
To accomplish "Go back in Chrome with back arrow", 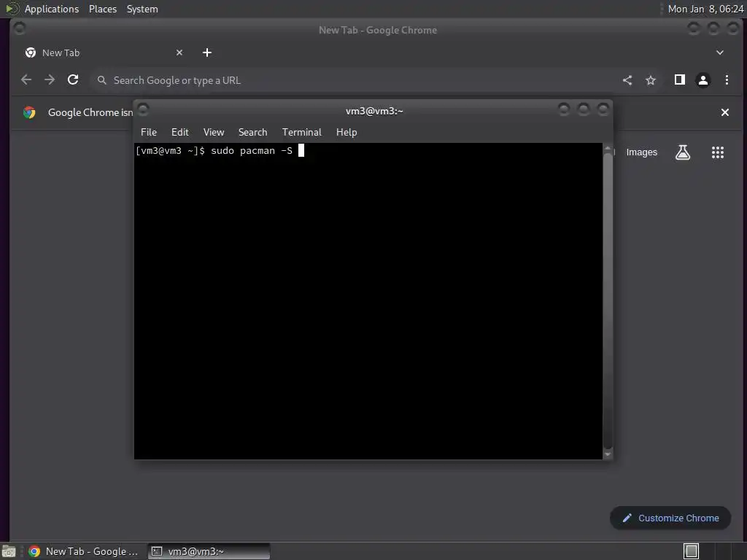I will click(26, 80).
